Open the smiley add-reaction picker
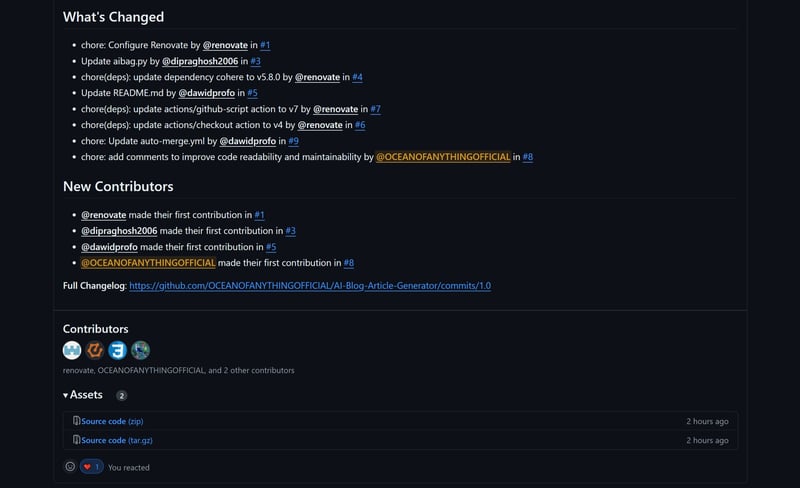 click(70, 467)
